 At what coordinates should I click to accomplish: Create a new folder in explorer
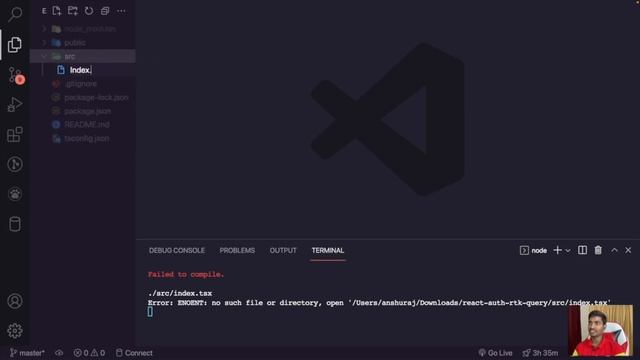(x=73, y=11)
